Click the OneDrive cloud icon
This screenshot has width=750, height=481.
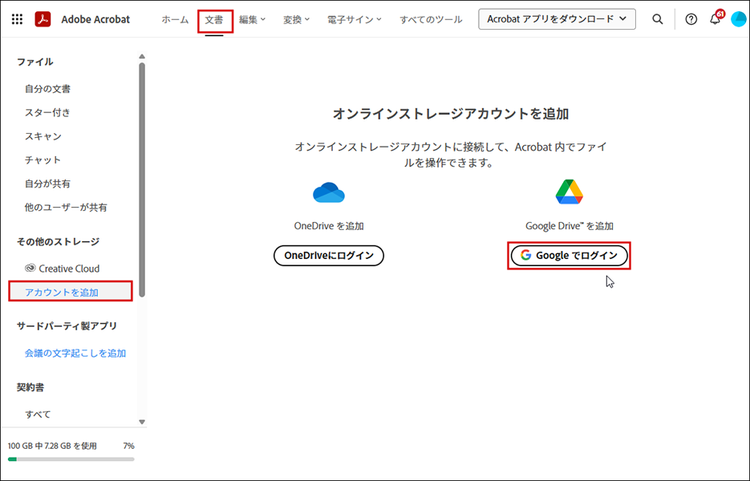click(328, 192)
